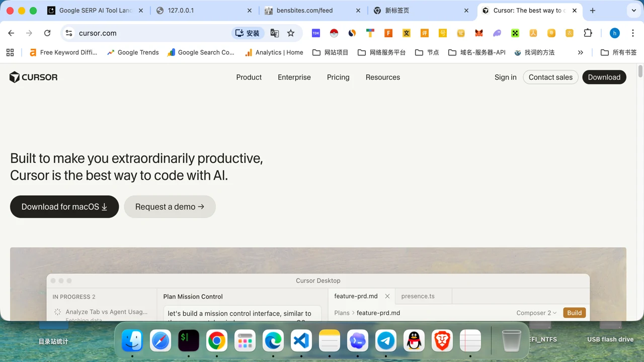Open the Composer 2 model dropdown
Screen dimensions: 644x362
click(x=536, y=313)
